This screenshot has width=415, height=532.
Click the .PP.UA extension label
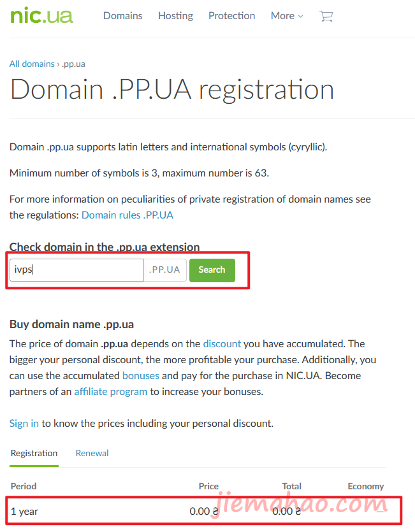click(165, 270)
